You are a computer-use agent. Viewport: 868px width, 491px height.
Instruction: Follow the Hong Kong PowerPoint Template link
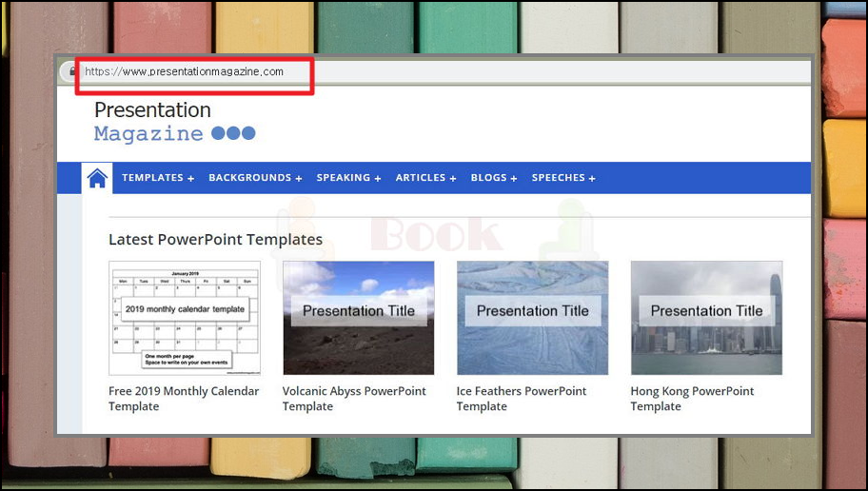pos(692,399)
